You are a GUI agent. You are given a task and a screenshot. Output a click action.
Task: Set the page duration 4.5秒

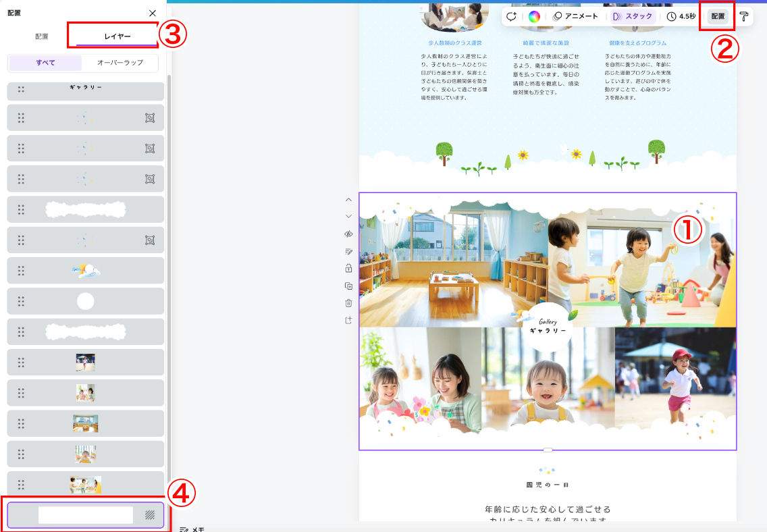tap(681, 16)
